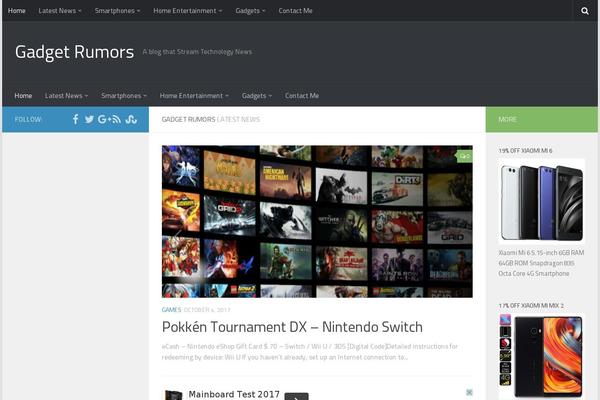Click the MORE sidebar header

507,119
